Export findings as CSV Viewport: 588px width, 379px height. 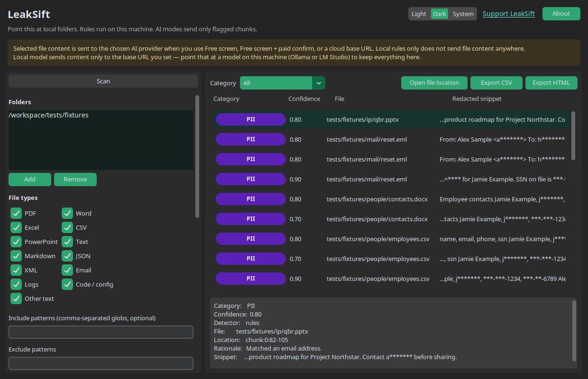click(496, 83)
